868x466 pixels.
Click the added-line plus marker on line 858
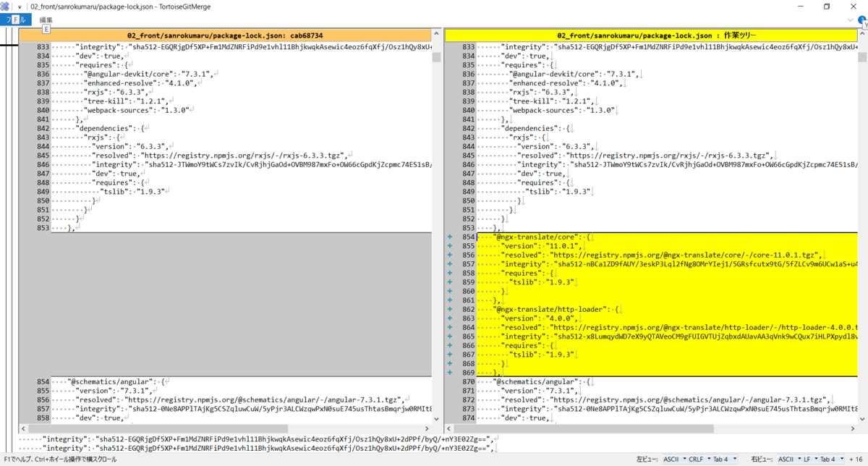coord(449,274)
